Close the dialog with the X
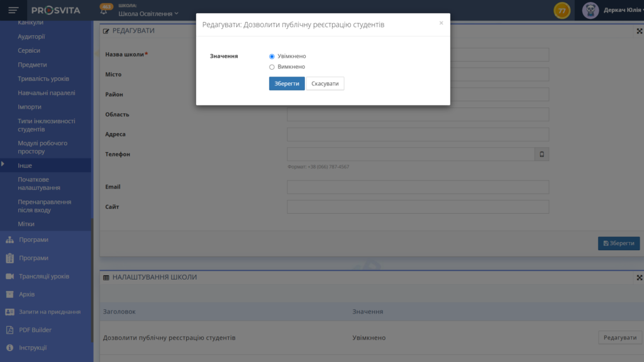The image size is (644, 362). pyautogui.click(x=441, y=23)
